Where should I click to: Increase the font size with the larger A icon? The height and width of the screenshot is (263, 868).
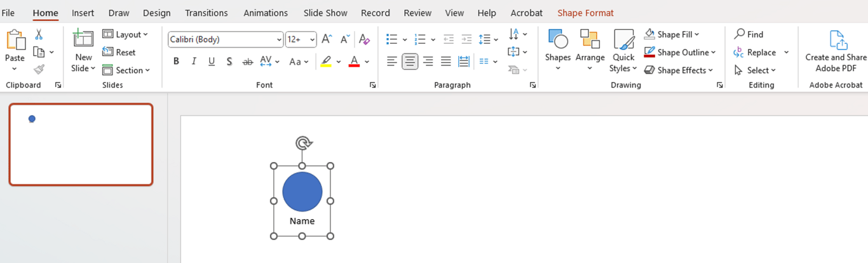coord(327,39)
